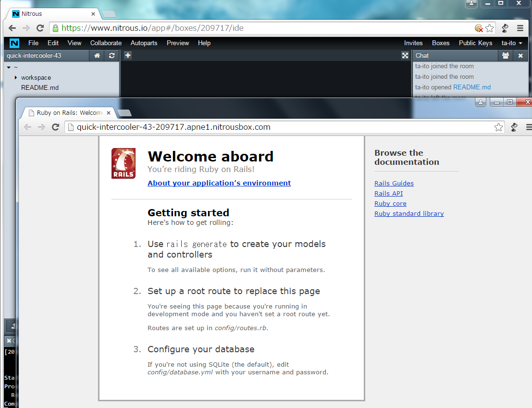Click the blocked cookies icon in Nitrous address bar
This screenshot has width=532, height=408.
[x=479, y=28]
